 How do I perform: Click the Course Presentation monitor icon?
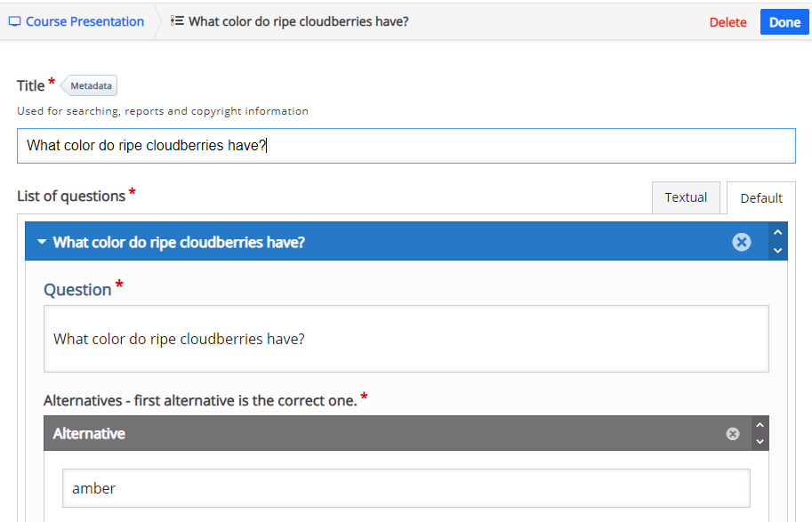click(14, 21)
